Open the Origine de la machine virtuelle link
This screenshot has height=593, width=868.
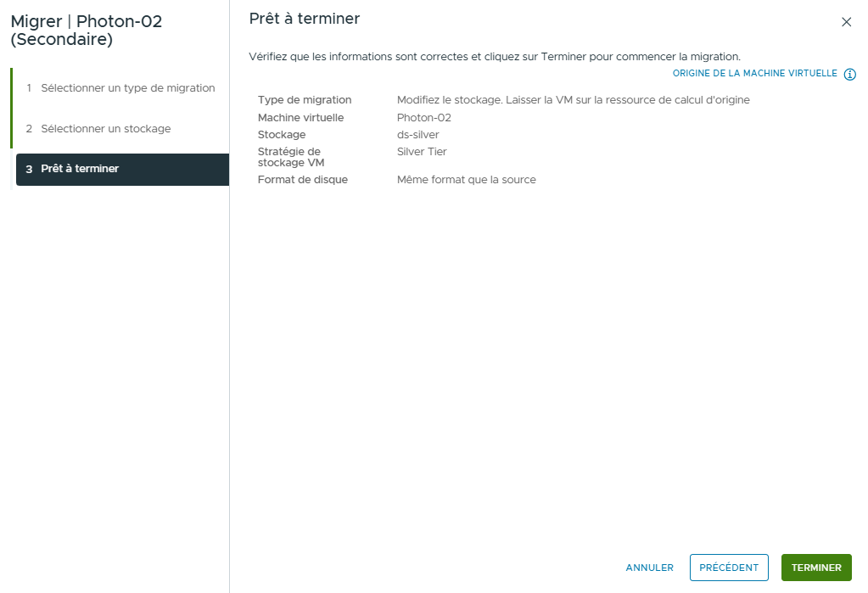point(754,74)
